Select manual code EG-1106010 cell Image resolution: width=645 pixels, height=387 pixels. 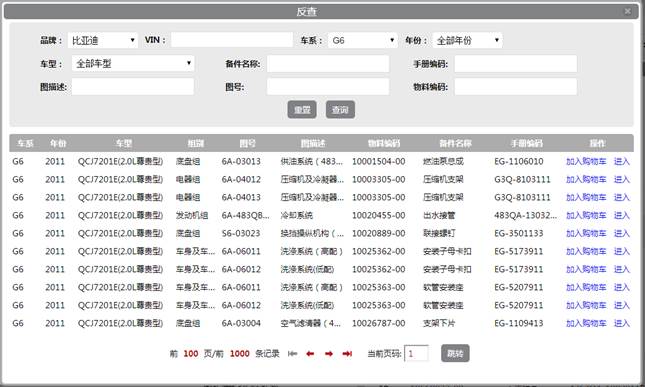coord(519,162)
